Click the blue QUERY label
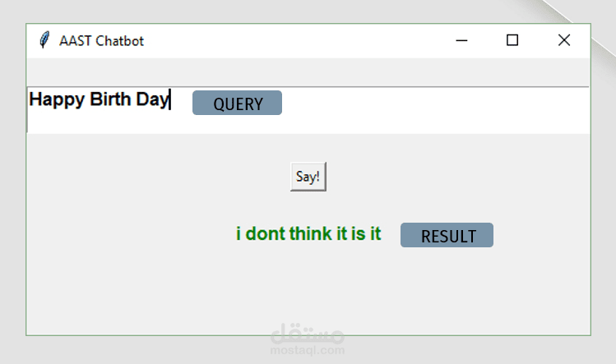Viewport: 616px width, 364px height. coord(237,104)
